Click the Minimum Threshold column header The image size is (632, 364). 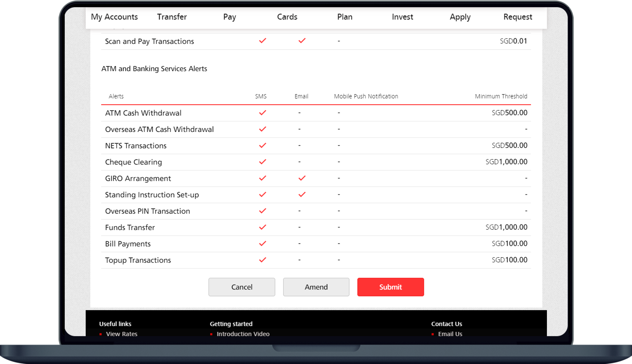point(501,96)
